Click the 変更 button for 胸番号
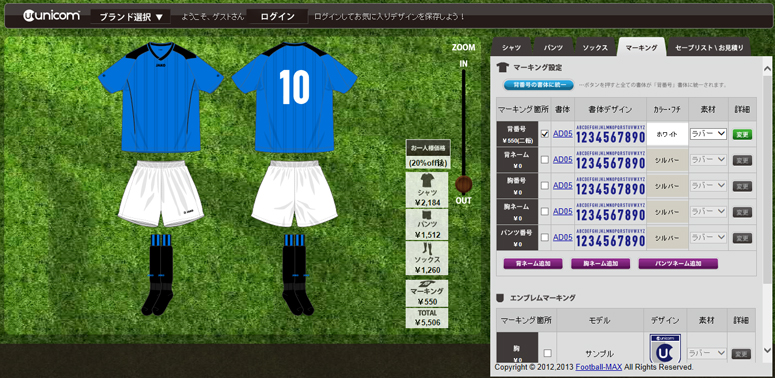This screenshot has width=775, height=378. [x=742, y=186]
